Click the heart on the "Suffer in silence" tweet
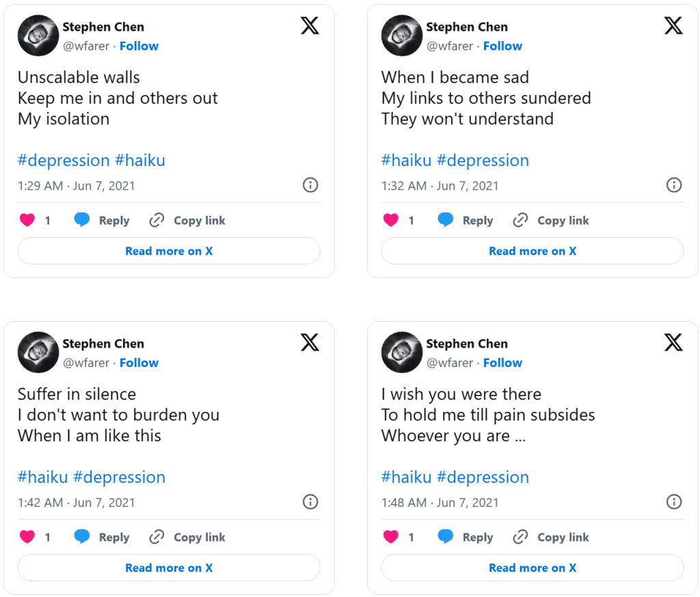The height and width of the screenshot is (597, 700). pos(27,537)
